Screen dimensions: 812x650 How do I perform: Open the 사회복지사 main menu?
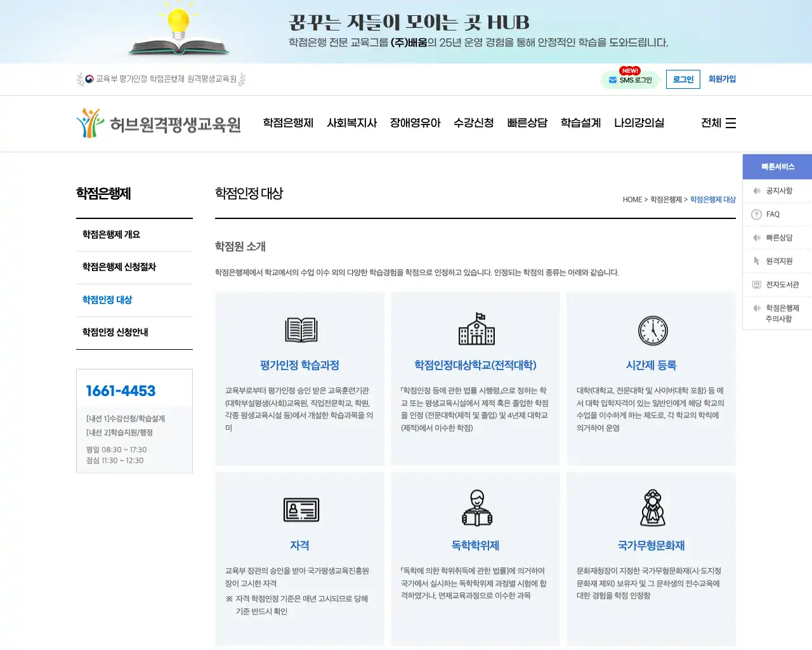[351, 123]
